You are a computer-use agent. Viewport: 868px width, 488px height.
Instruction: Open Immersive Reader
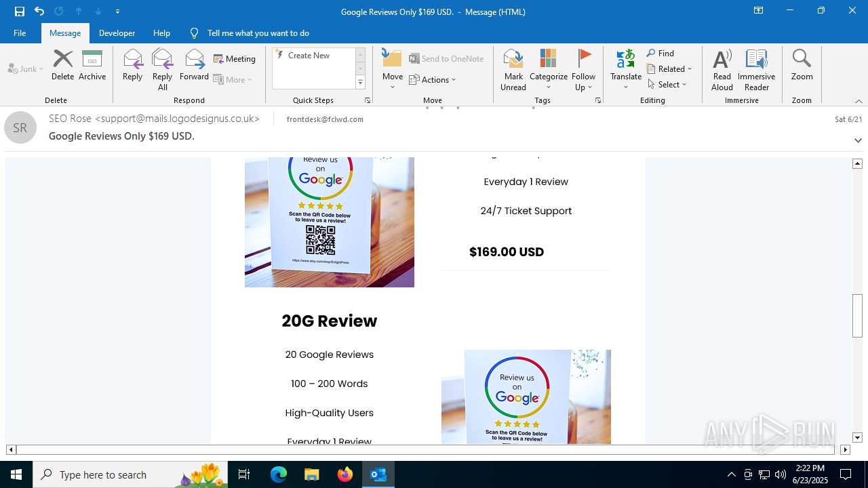pyautogui.click(x=756, y=70)
